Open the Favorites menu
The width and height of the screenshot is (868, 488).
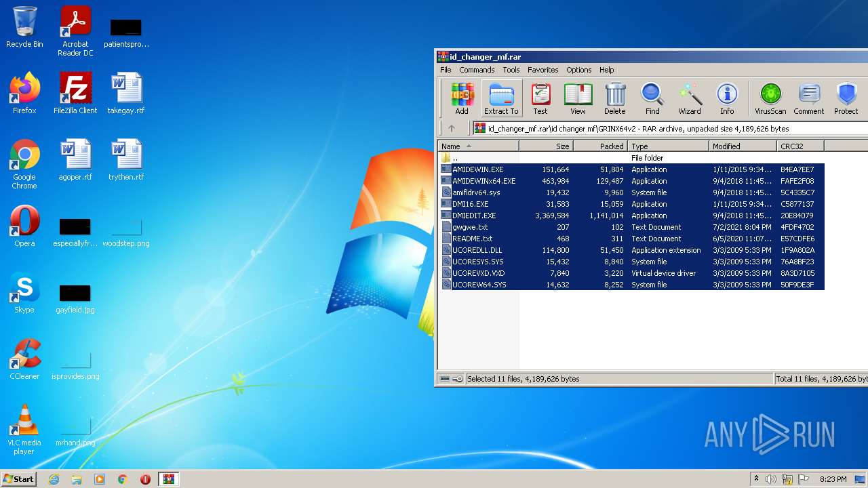click(x=543, y=70)
